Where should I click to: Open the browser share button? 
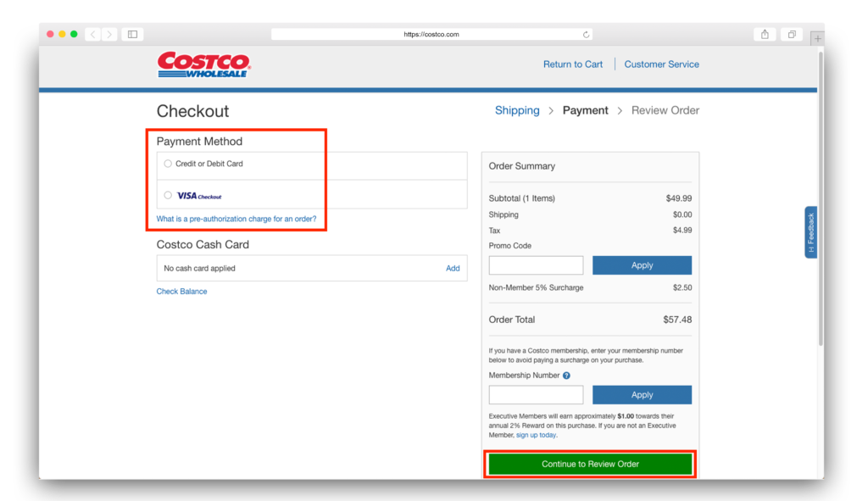coord(765,34)
